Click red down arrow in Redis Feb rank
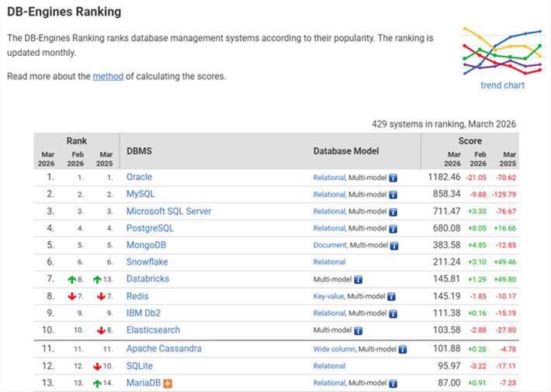The height and width of the screenshot is (392, 551). pyautogui.click(x=71, y=297)
